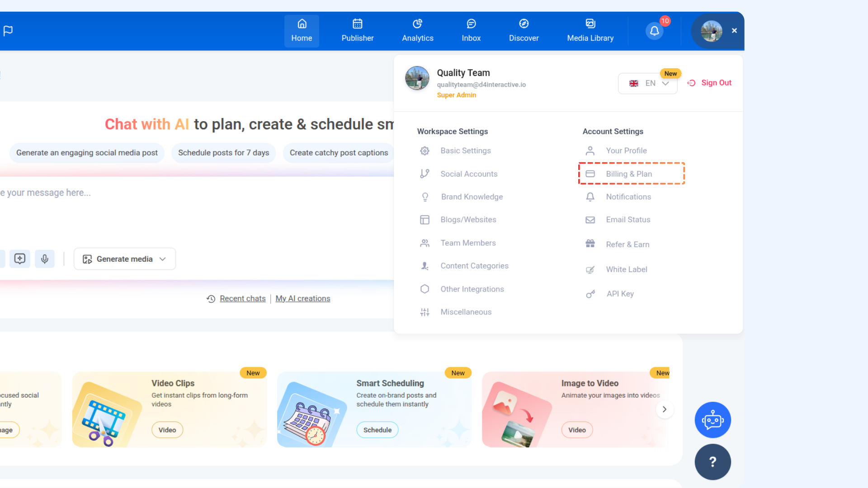Click the Team Members people icon
This screenshot has width=868, height=488.
pyautogui.click(x=425, y=243)
